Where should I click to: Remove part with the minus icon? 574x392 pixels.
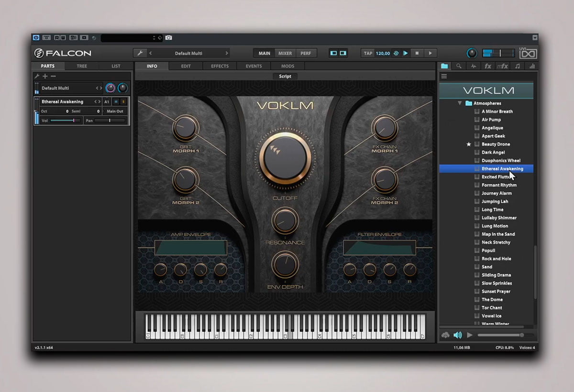point(53,76)
